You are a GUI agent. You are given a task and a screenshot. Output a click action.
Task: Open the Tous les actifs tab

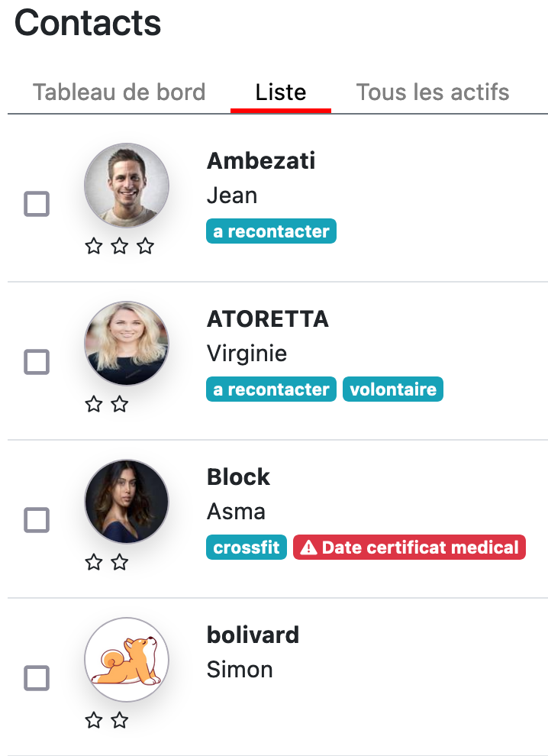coord(432,92)
